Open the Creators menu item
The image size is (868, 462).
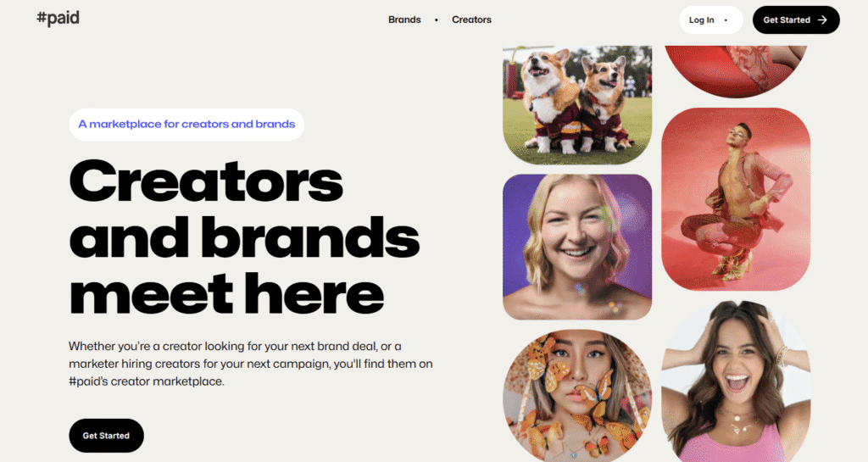click(471, 19)
